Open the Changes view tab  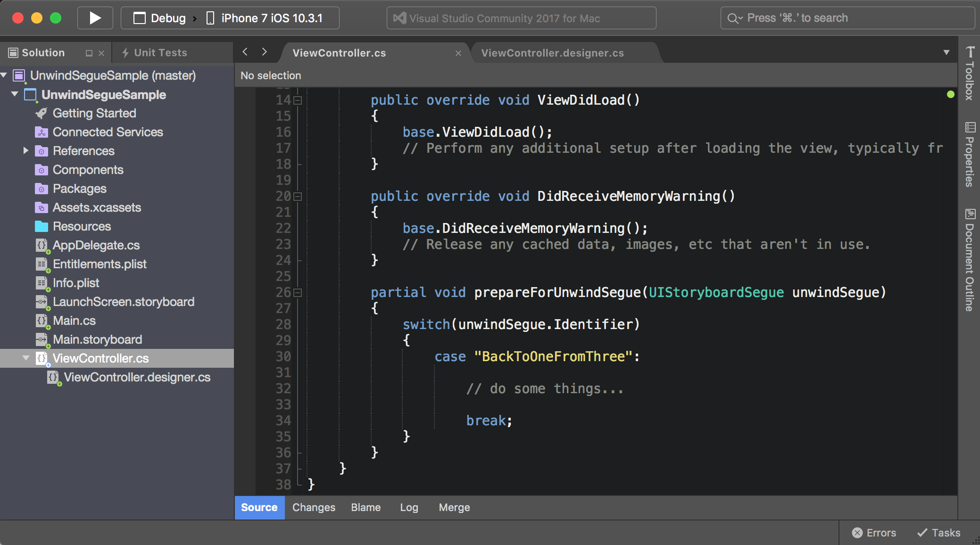[314, 507]
